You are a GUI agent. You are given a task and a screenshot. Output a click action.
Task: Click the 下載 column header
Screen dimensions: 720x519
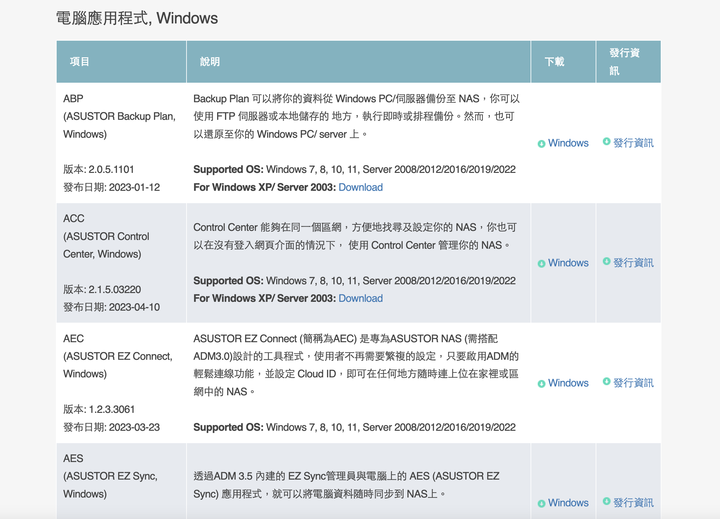point(563,62)
